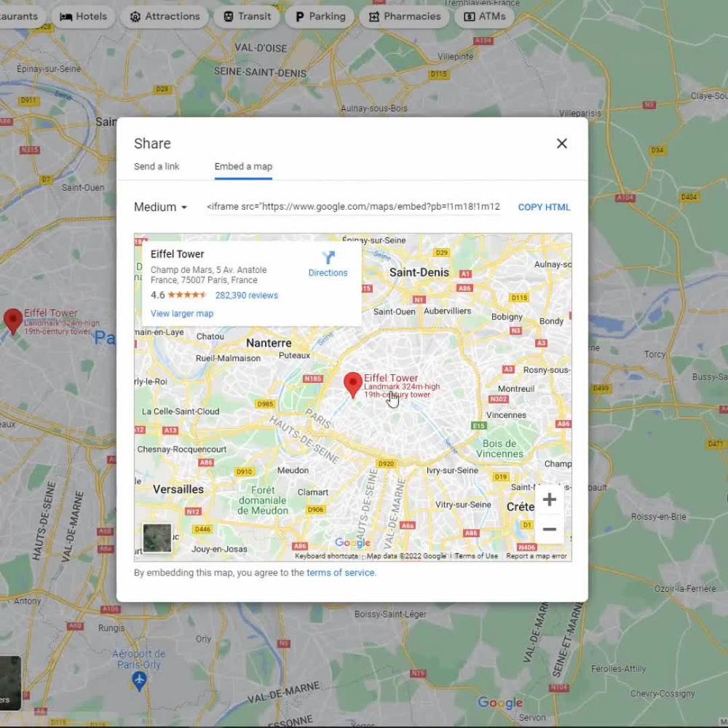
Task: Click the Eiffel Tower title in info card
Action: 178,254
